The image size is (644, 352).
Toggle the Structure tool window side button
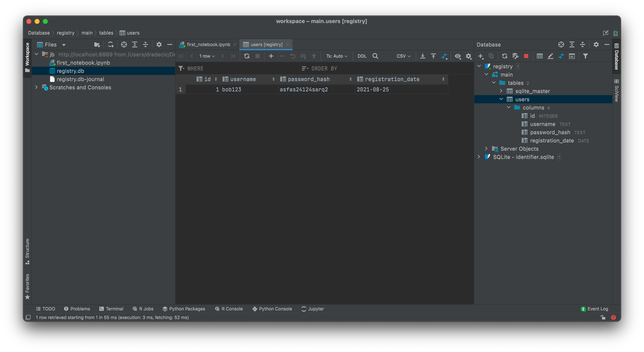click(27, 251)
